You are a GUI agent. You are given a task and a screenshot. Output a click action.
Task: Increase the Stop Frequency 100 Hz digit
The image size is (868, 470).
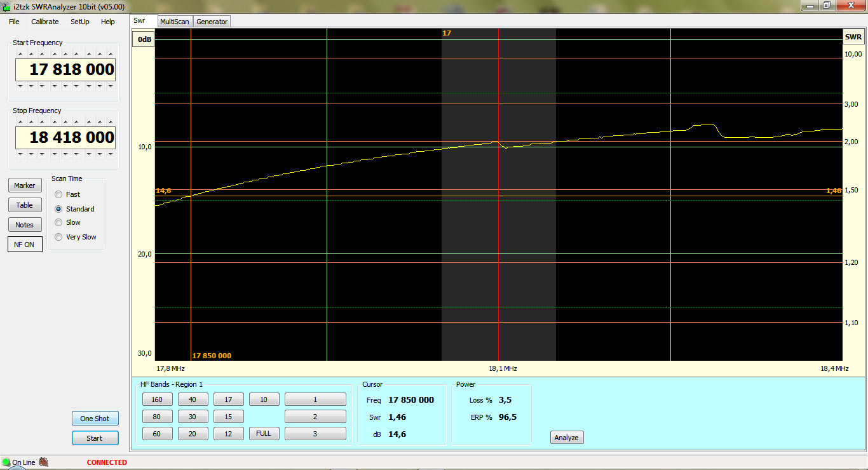click(89, 122)
